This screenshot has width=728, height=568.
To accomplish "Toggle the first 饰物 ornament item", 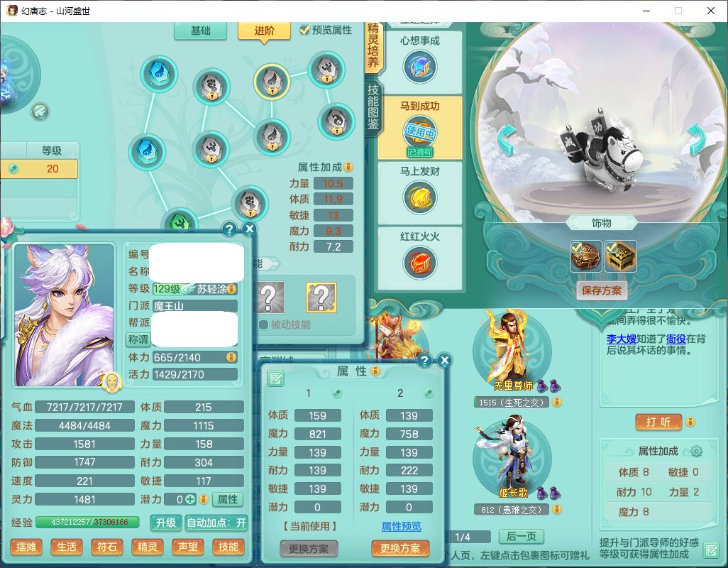I will pyautogui.click(x=585, y=256).
